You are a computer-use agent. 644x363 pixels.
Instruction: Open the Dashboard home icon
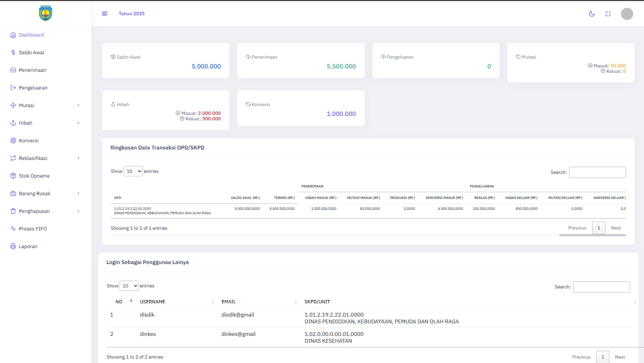pyautogui.click(x=13, y=35)
